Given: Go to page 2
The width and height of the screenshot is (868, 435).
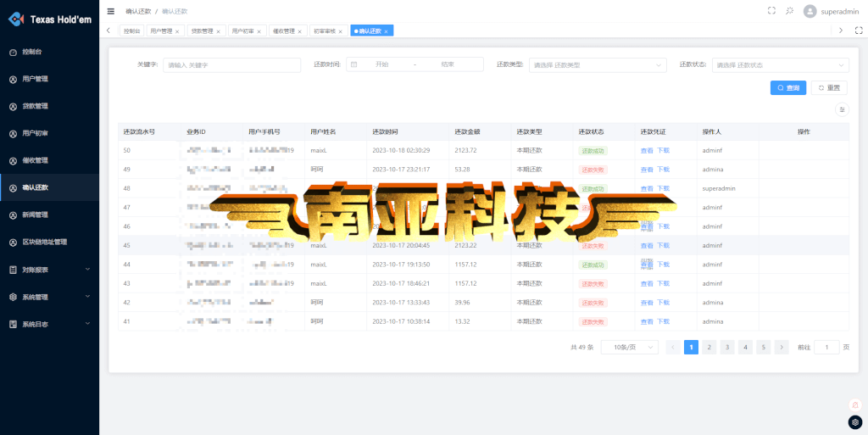Looking at the screenshot, I should tap(709, 348).
